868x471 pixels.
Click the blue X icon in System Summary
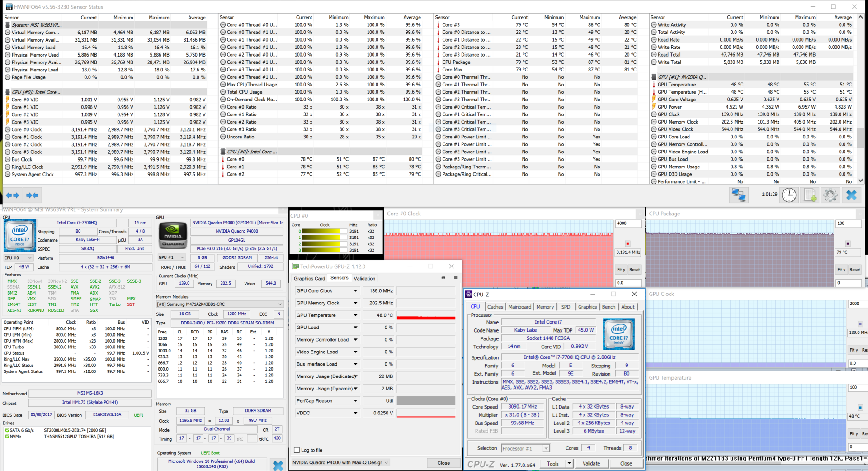(x=278, y=465)
